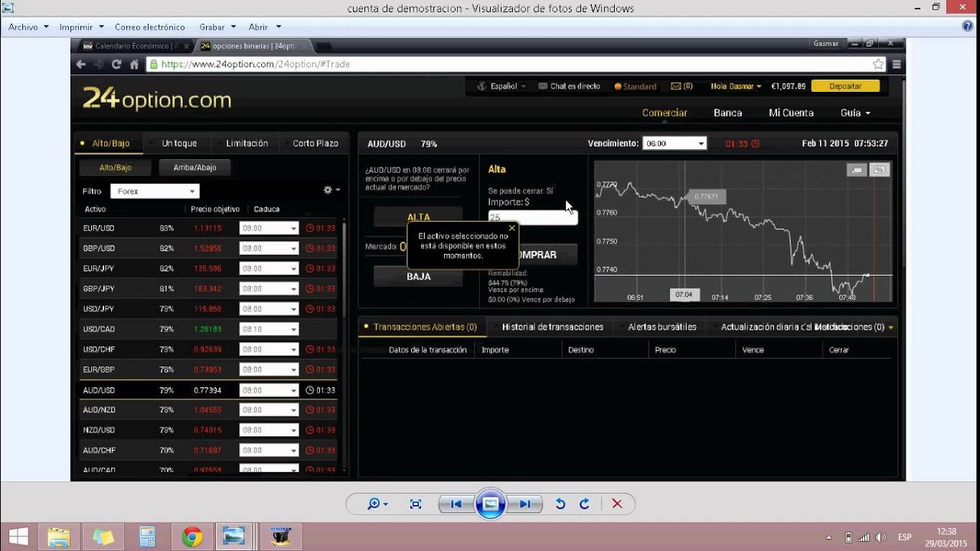The height and width of the screenshot is (551, 980).
Task: Click the Depositar button
Action: tap(845, 86)
